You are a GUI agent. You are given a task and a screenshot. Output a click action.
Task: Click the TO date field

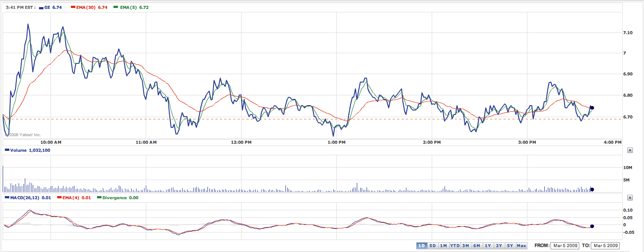pyautogui.click(x=606, y=246)
